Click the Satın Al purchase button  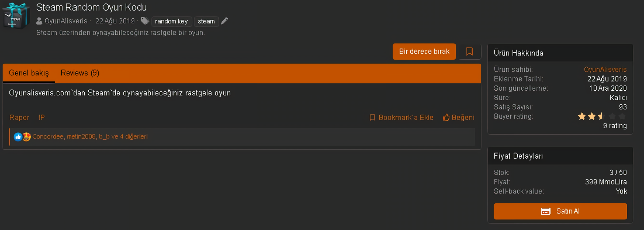click(560, 211)
